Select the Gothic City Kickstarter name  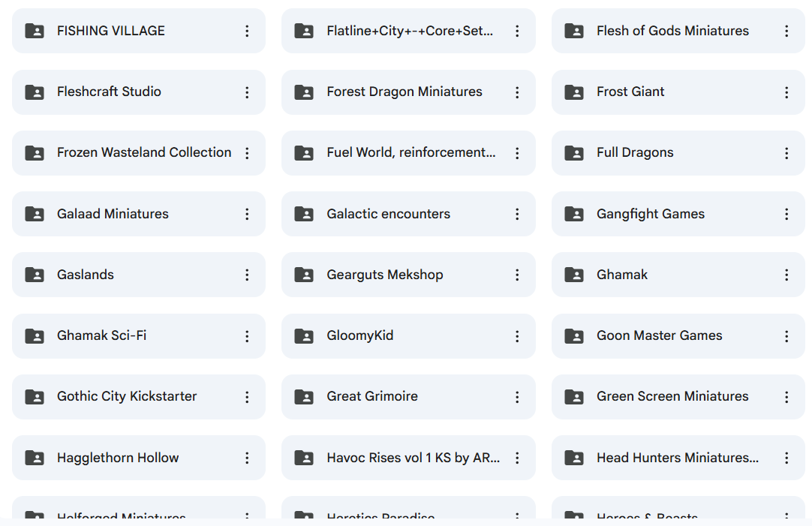coord(127,397)
